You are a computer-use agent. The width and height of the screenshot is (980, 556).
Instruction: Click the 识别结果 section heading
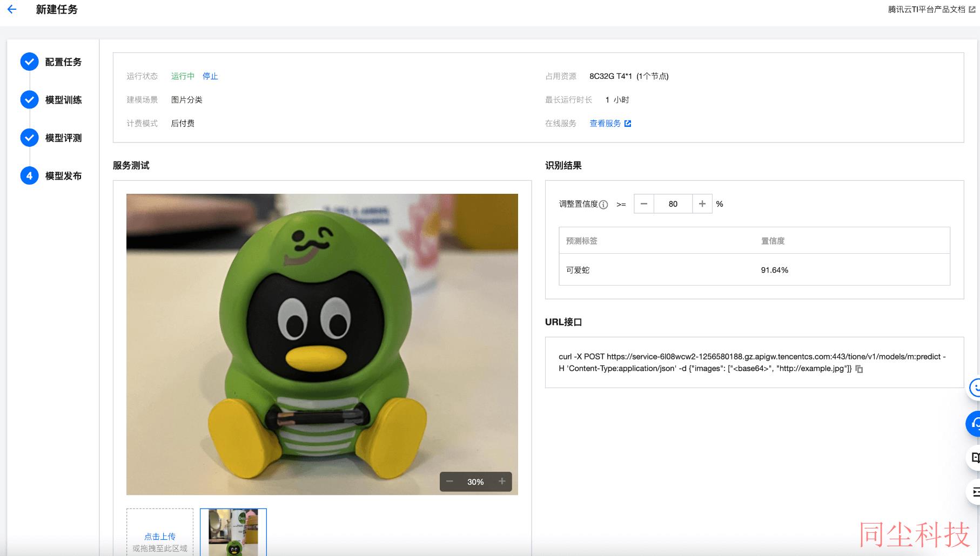(x=563, y=166)
